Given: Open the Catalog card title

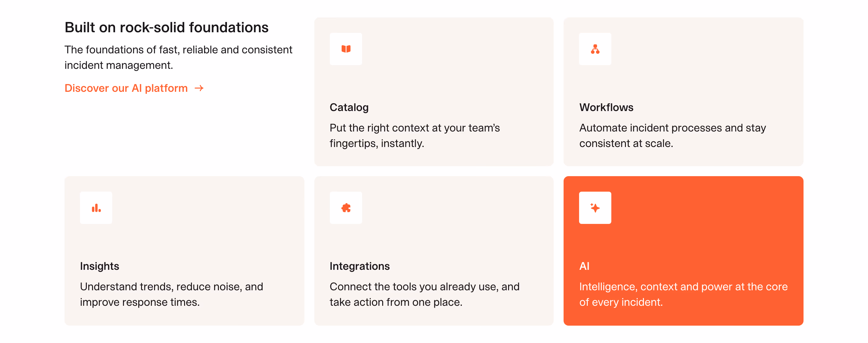Looking at the screenshot, I should (x=349, y=107).
